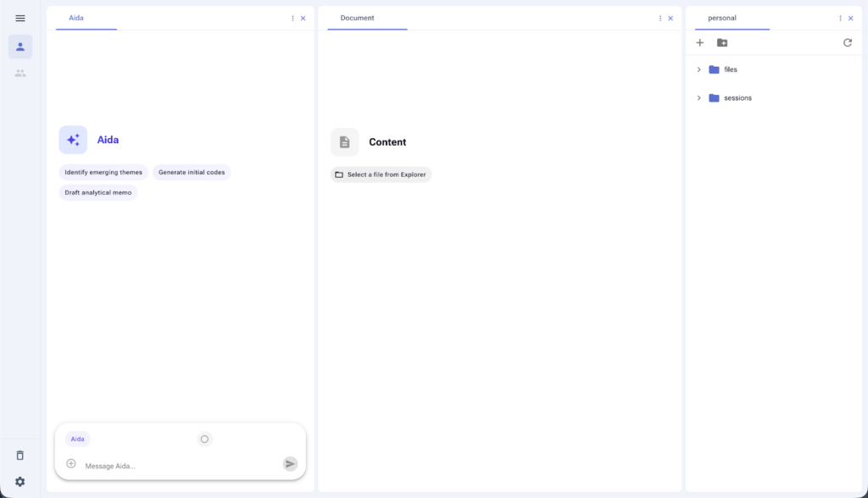Create a new folder in explorer
The image size is (868, 498).
pyautogui.click(x=722, y=42)
